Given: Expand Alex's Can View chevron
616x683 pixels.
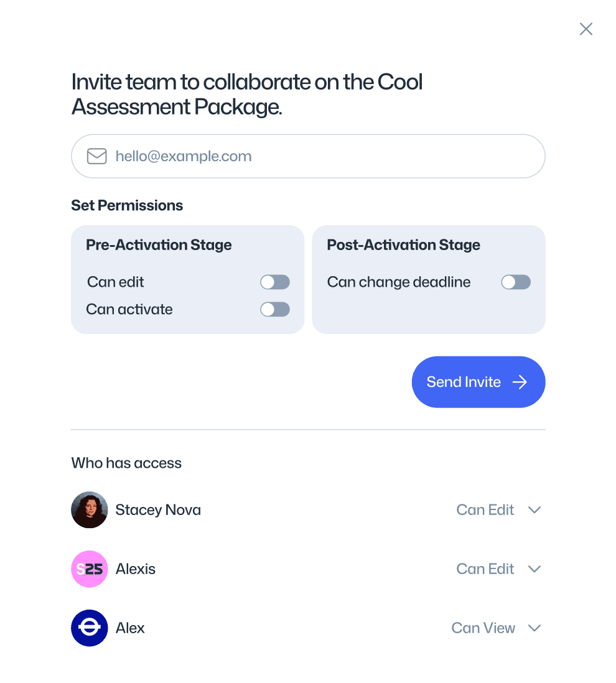Looking at the screenshot, I should tap(534, 628).
